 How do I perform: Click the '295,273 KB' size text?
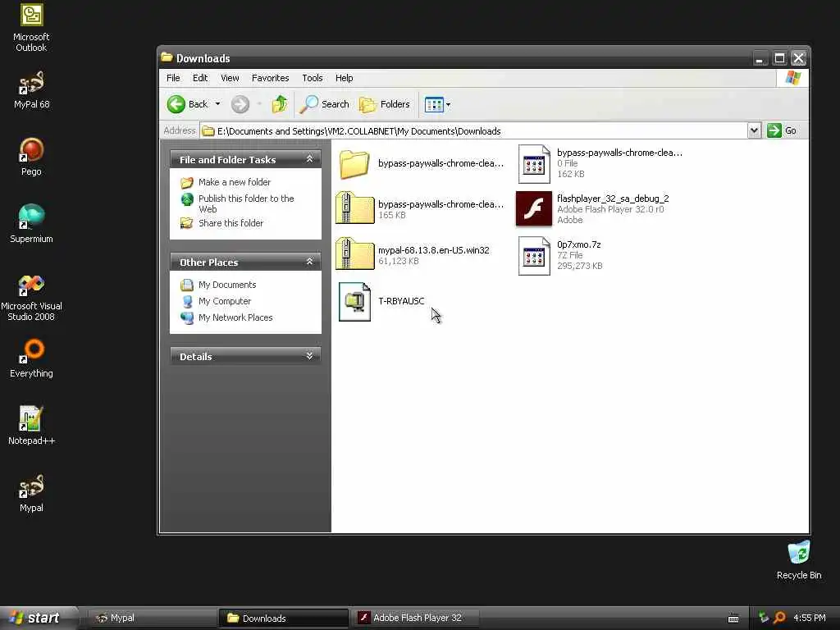[580, 266]
